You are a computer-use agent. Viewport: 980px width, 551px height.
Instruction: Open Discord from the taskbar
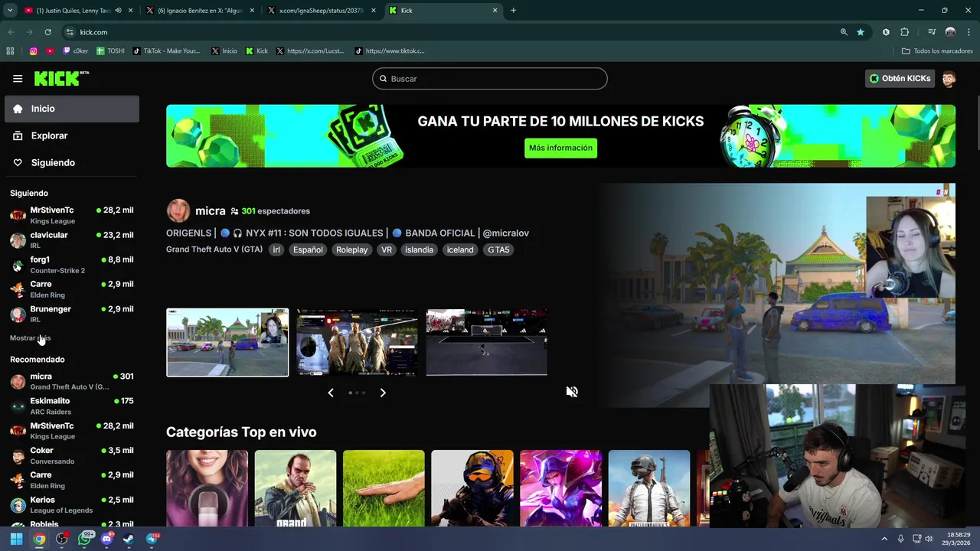click(x=106, y=539)
